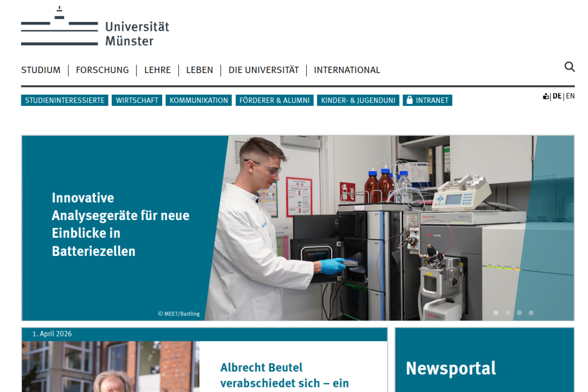588x392 pixels.
Task: Open search with the magnifying glass icon
Action: click(x=569, y=67)
